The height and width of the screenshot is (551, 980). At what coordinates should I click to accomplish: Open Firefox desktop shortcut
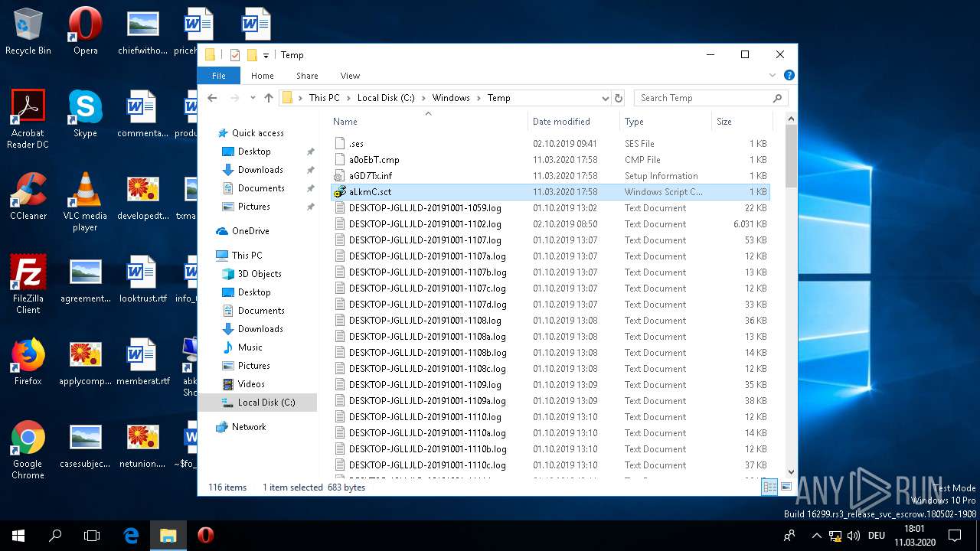click(x=28, y=362)
